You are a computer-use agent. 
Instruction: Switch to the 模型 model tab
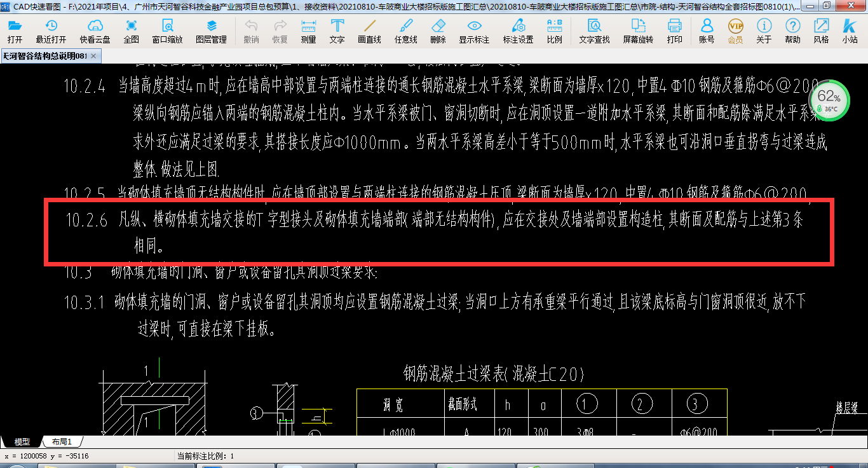[x=22, y=441]
